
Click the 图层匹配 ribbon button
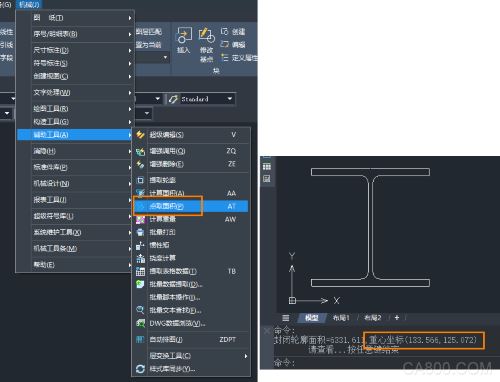149,32
